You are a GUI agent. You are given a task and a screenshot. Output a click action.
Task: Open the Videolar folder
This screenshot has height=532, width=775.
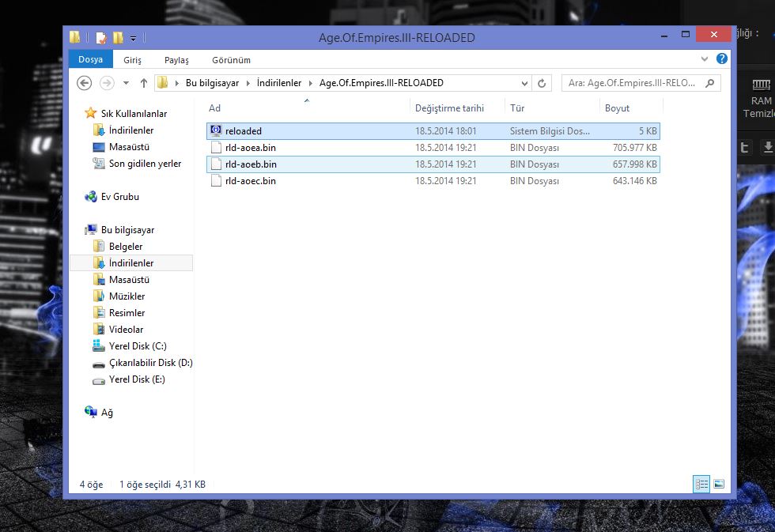(126, 330)
